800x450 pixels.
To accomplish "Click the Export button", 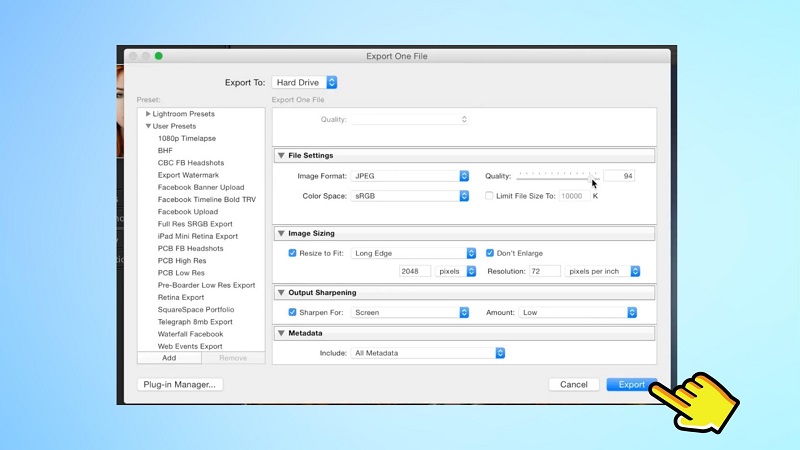I will pos(631,384).
